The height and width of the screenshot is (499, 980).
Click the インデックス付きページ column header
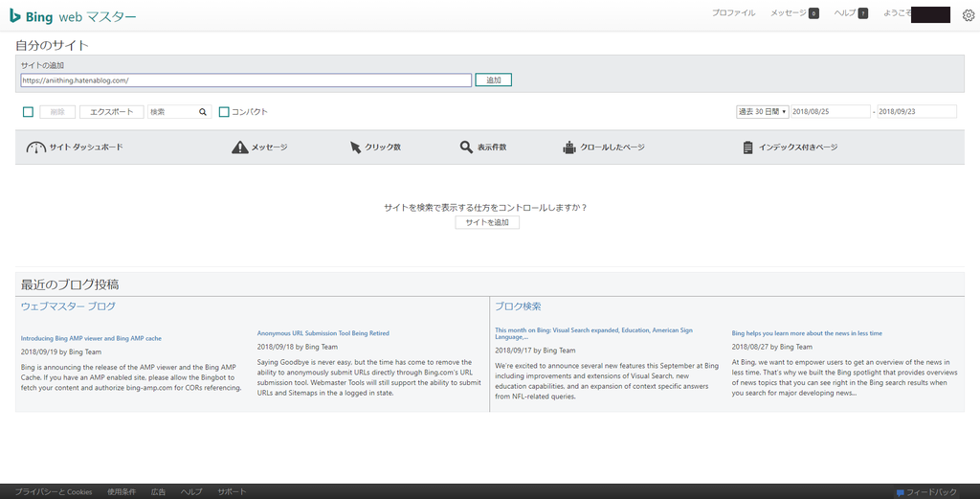pyautogui.click(x=797, y=147)
